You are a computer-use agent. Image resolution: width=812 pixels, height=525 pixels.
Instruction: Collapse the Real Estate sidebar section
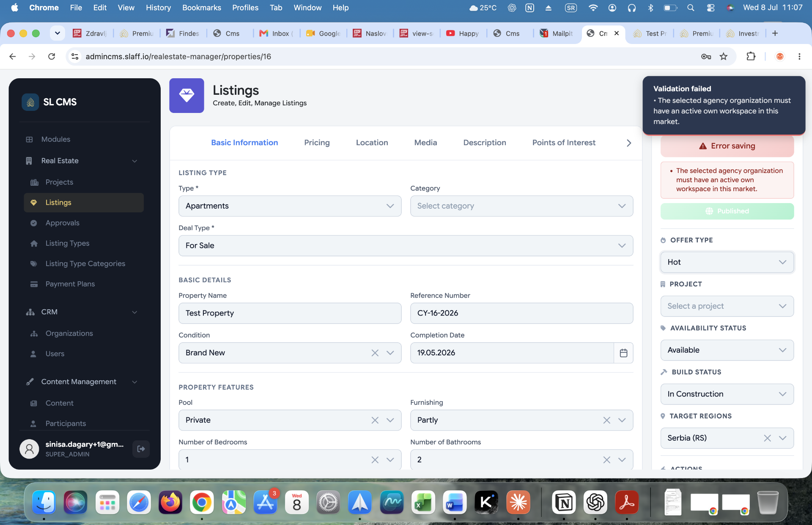pyautogui.click(x=134, y=161)
